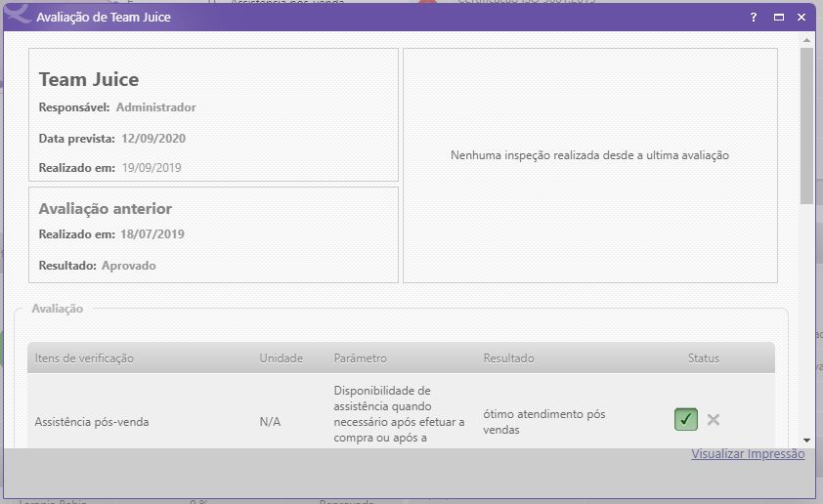Select the Parâmetro column header
The width and height of the screenshot is (823, 504).
(x=360, y=358)
